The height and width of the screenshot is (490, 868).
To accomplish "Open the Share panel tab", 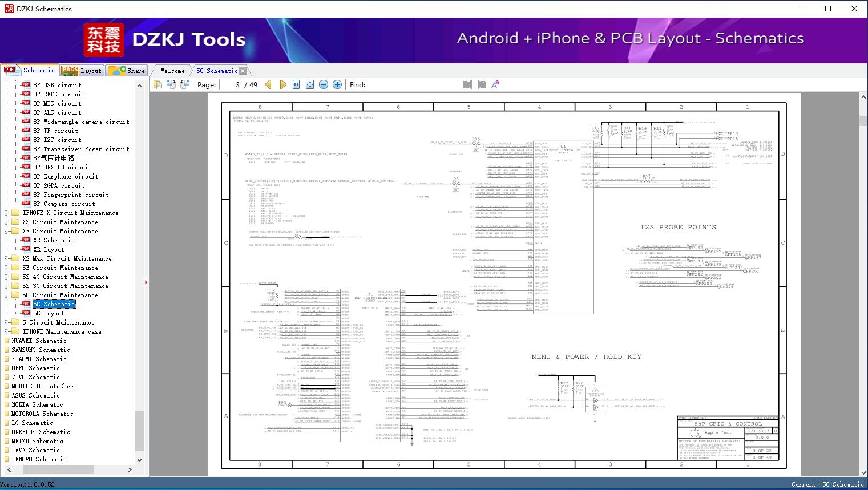I will 127,71.
